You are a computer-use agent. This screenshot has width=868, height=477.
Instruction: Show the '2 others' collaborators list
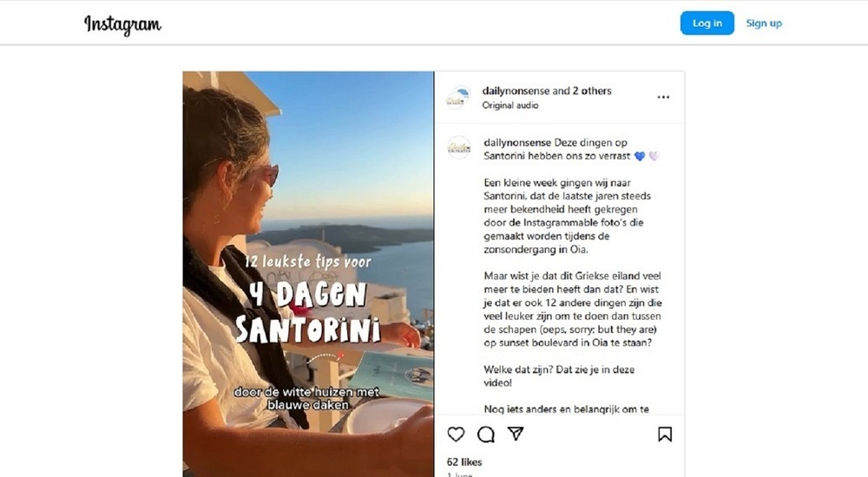coord(592,91)
